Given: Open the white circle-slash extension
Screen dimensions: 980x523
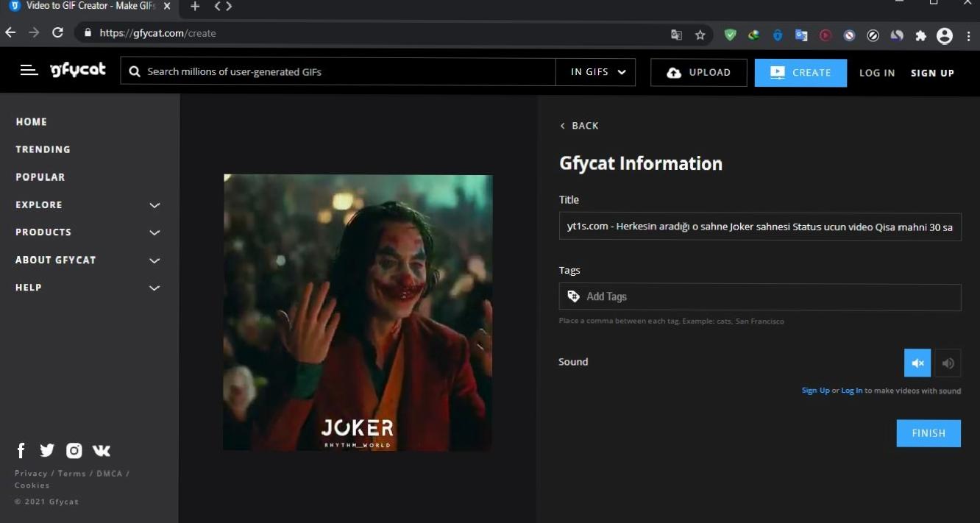Looking at the screenshot, I should click(x=873, y=35).
